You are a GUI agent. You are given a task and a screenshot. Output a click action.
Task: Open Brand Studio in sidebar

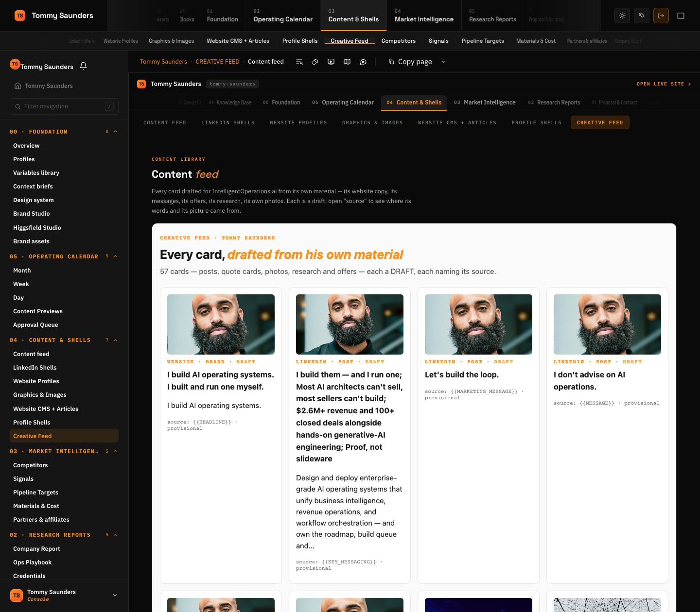pos(31,214)
